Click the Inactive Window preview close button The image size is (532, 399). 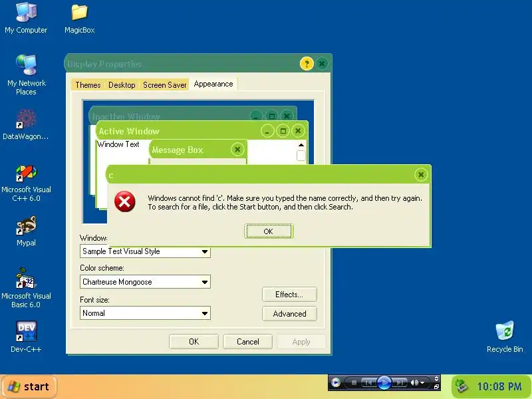[287, 116]
